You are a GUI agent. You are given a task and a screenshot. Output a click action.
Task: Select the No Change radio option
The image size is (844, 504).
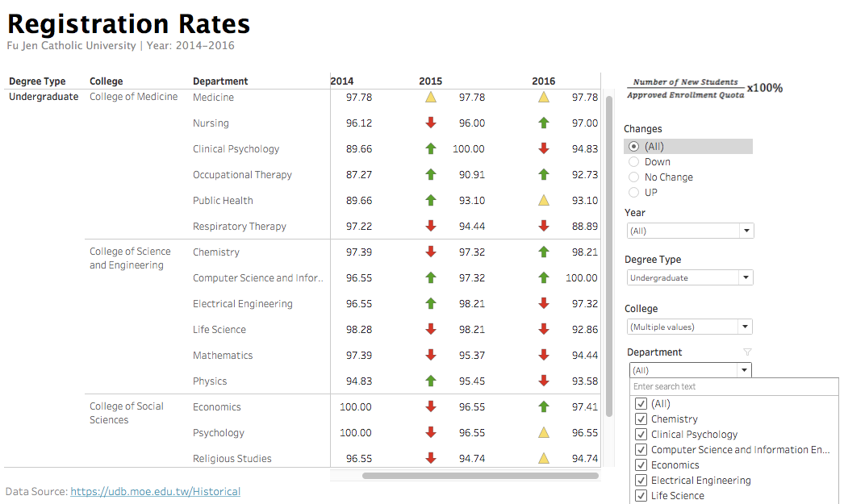[633, 177]
